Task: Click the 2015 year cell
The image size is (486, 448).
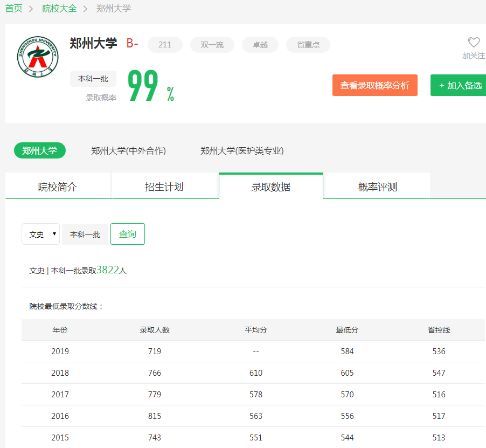Action: click(x=60, y=437)
